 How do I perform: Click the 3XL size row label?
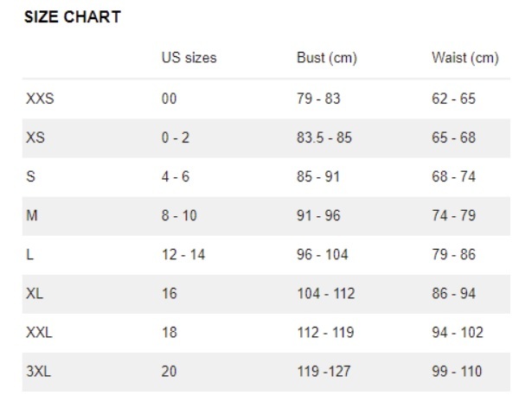coord(39,372)
